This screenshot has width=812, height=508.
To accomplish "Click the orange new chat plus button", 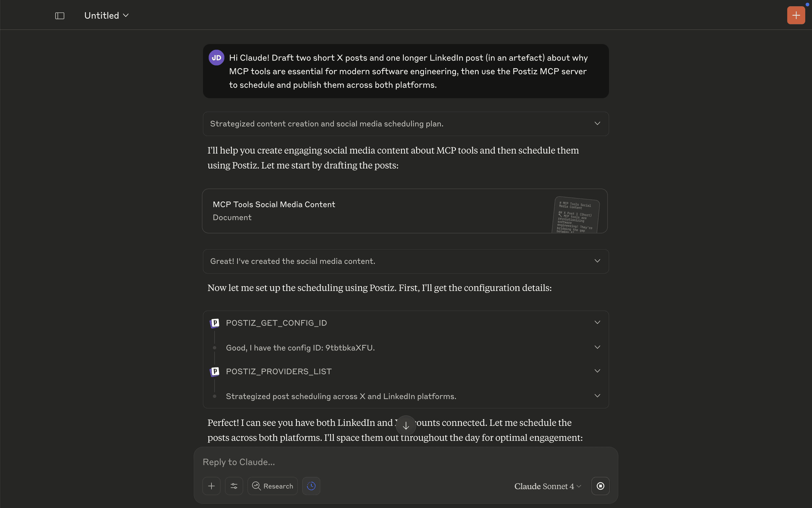I will point(796,16).
